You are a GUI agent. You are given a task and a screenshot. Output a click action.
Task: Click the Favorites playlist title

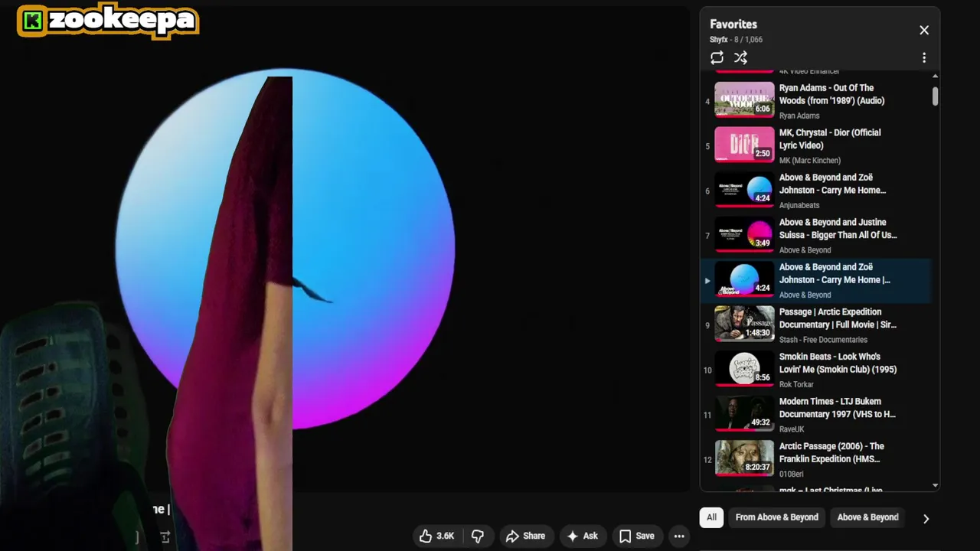pos(733,24)
